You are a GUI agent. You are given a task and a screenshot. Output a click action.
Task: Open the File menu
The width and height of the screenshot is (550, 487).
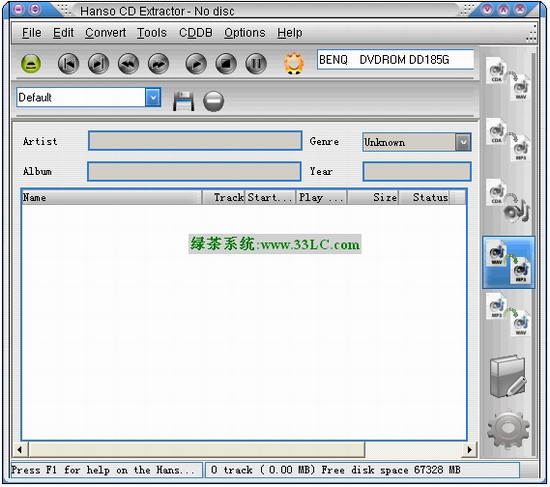pyautogui.click(x=32, y=33)
